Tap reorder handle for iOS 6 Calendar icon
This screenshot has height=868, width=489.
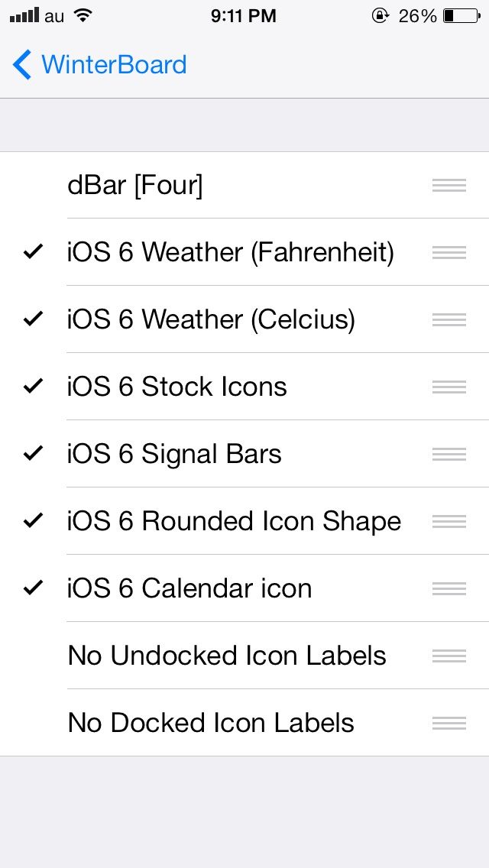pos(449,589)
